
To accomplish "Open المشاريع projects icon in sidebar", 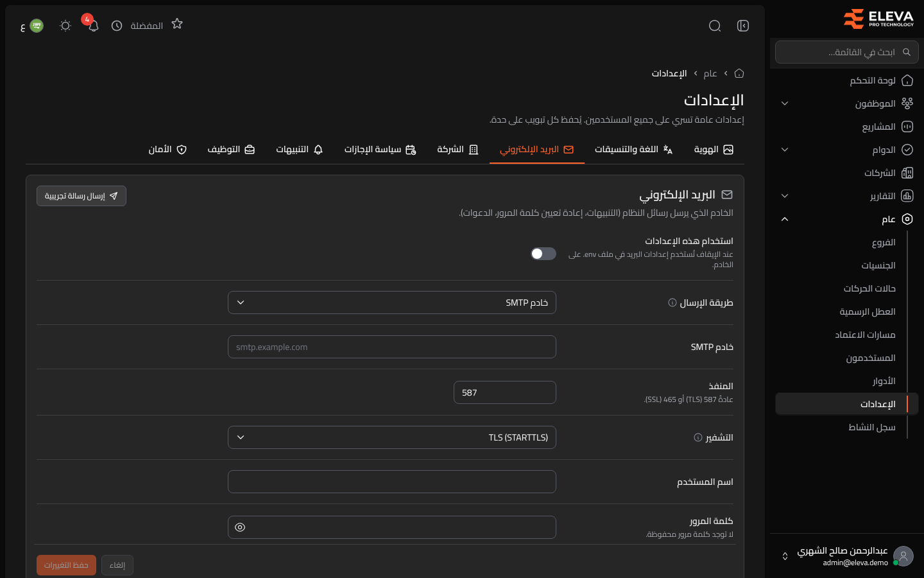I will tap(907, 127).
